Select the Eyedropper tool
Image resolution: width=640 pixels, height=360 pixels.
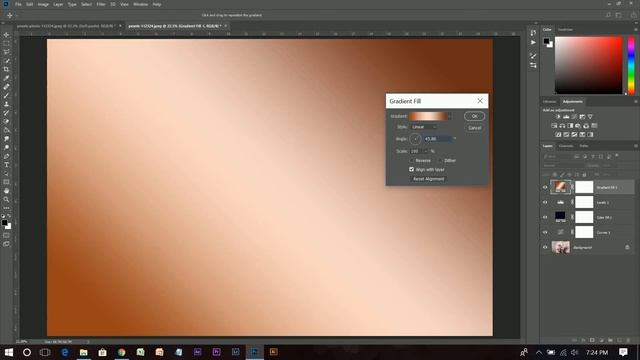point(7,78)
